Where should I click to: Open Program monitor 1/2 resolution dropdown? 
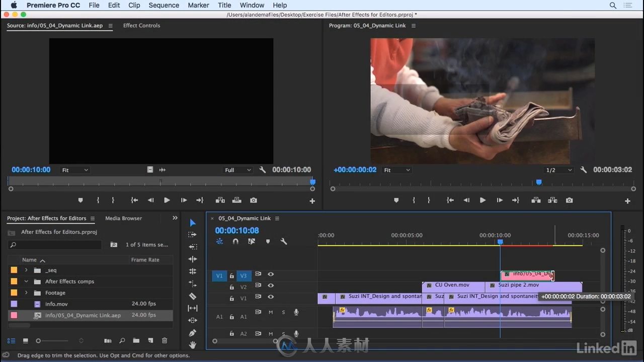(559, 170)
